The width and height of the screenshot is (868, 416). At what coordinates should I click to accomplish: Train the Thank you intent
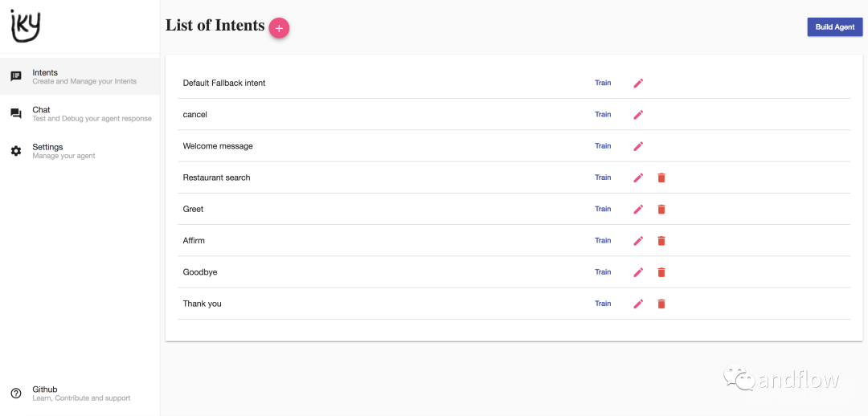pyautogui.click(x=603, y=304)
